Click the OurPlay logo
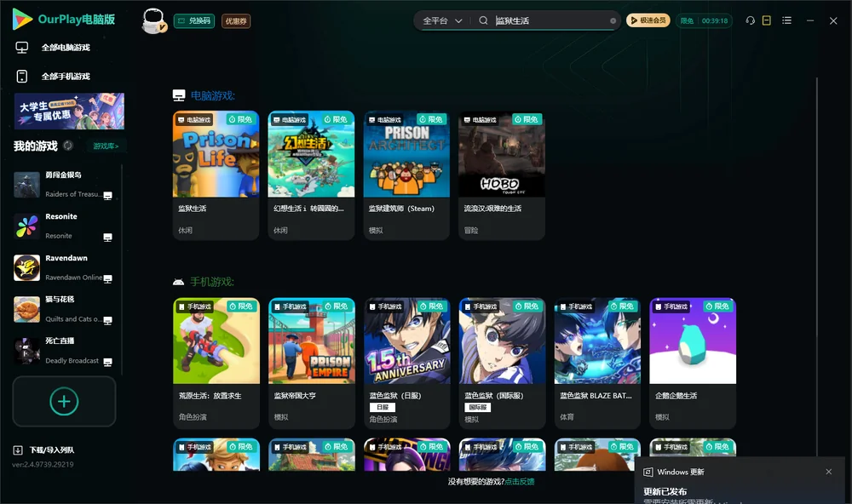Image resolution: width=852 pixels, height=504 pixels. (x=63, y=20)
